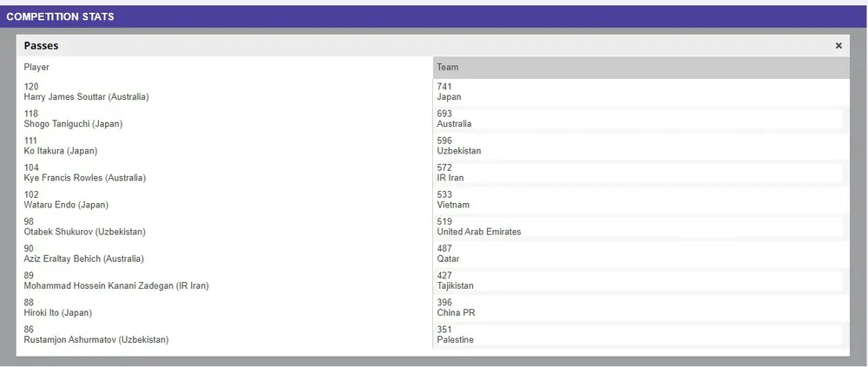The width and height of the screenshot is (868, 367).
Task: Select Ko Itakura in the player list
Action: pyautogui.click(x=60, y=151)
